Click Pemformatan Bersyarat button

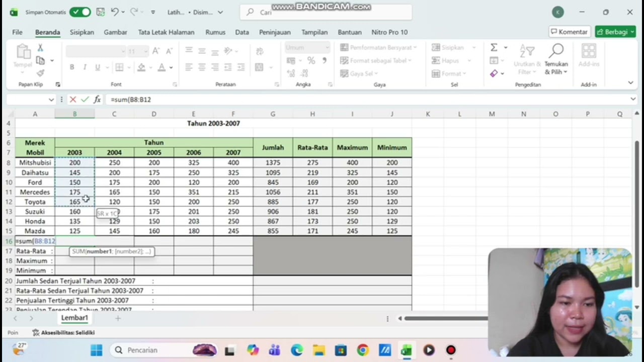click(378, 48)
